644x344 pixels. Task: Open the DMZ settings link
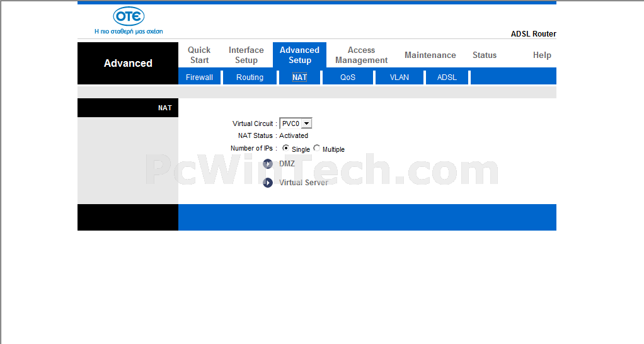click(287, 164)
